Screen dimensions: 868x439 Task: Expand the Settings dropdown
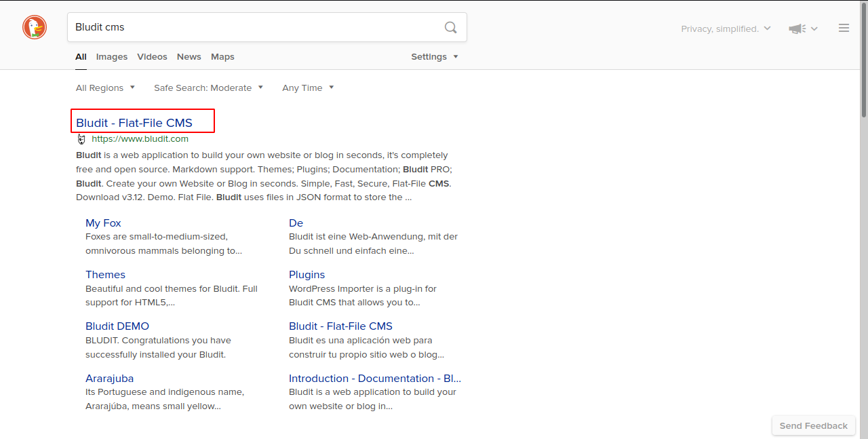pyautogui.click(x=435, y=57)
